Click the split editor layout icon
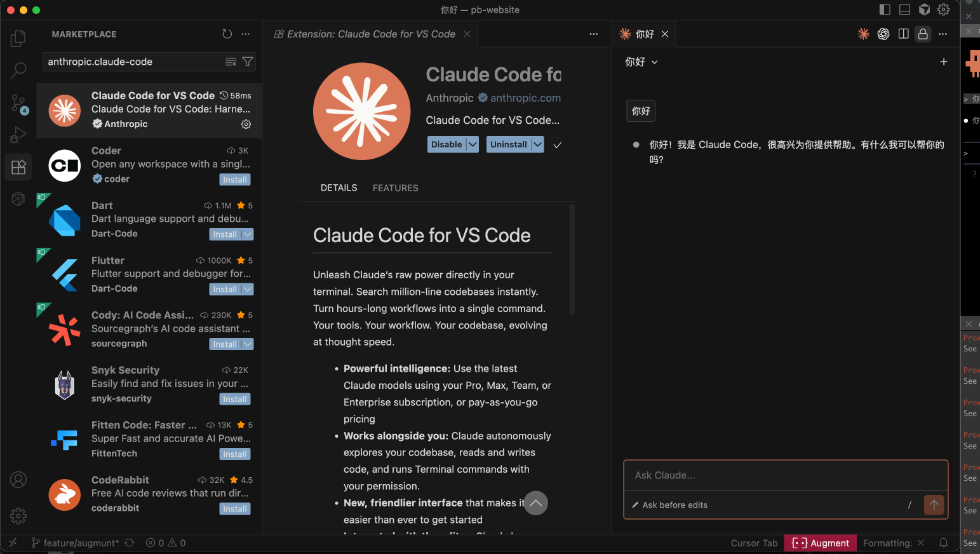The width and height of the screenshot is (980, 554). (903, 34)
